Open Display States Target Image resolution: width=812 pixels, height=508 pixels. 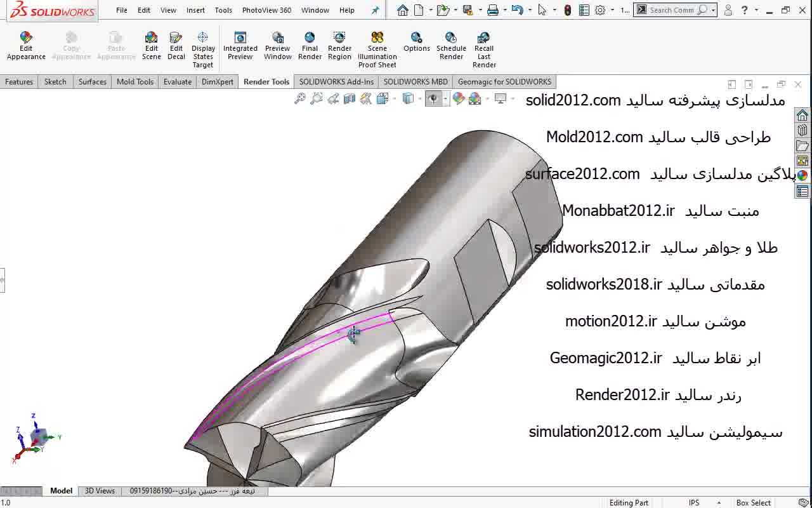coord(203,50)
